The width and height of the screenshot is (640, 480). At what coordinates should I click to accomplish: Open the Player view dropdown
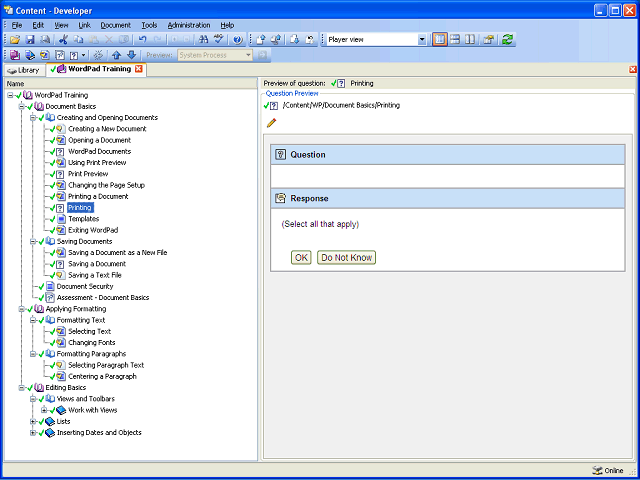click(x=422, y=40)
